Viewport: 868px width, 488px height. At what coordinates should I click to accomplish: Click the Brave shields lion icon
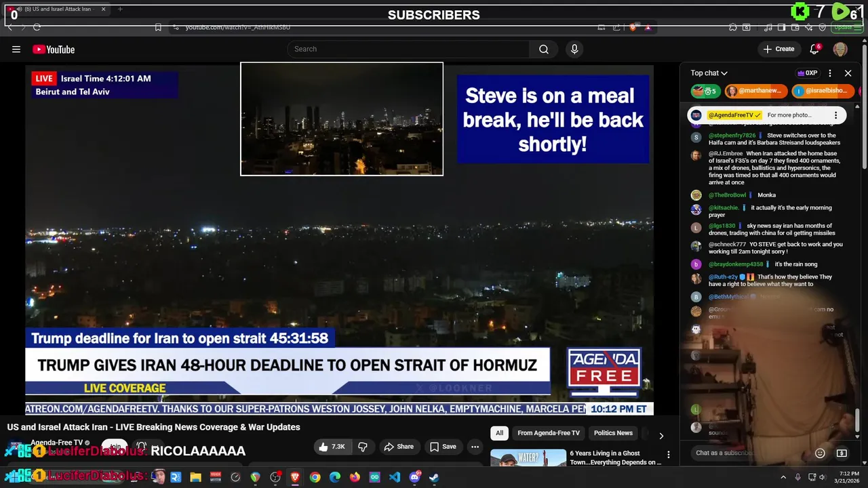coord(633,27)
